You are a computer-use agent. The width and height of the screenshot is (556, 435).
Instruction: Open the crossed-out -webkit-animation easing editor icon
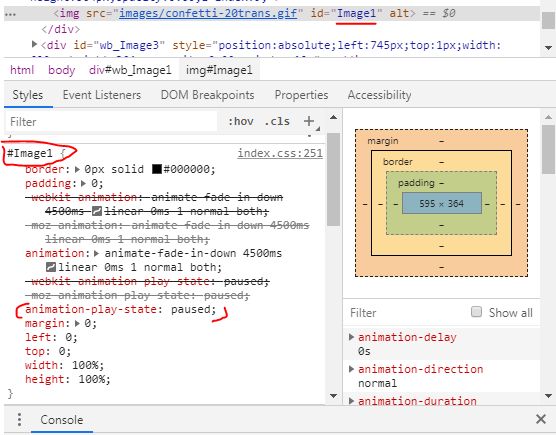[x=97, y=211]
